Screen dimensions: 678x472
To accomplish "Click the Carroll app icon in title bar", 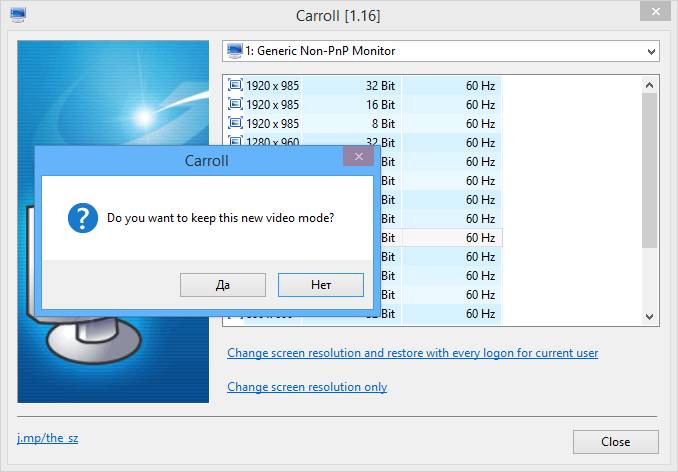I will (18, 15).
